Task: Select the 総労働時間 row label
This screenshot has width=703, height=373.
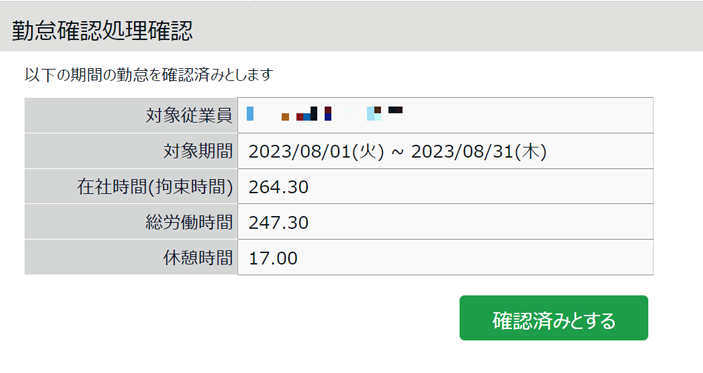Action: pos(189,222)
